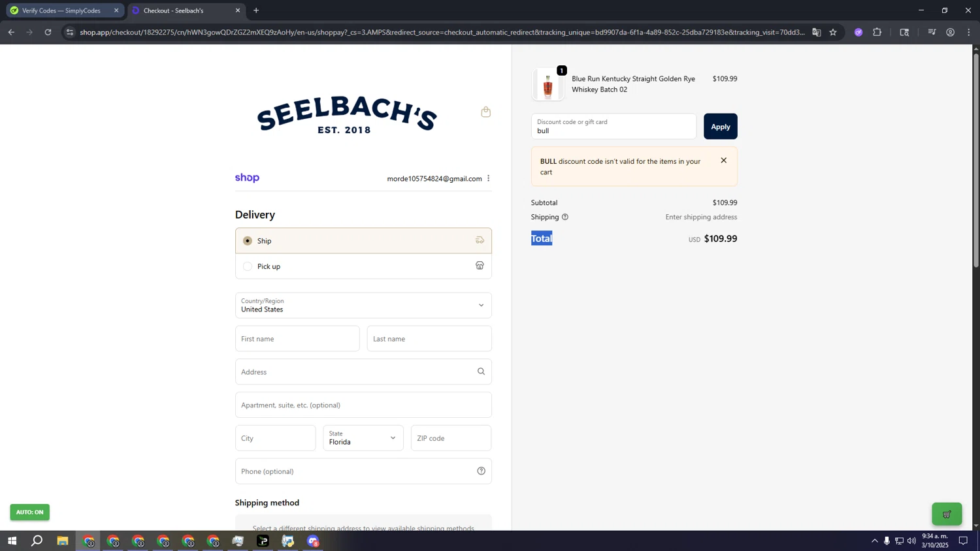The image size is (980, 551).
Task: Click the Blue Run whiskey product thumbnail
Action: coord(547,85)
